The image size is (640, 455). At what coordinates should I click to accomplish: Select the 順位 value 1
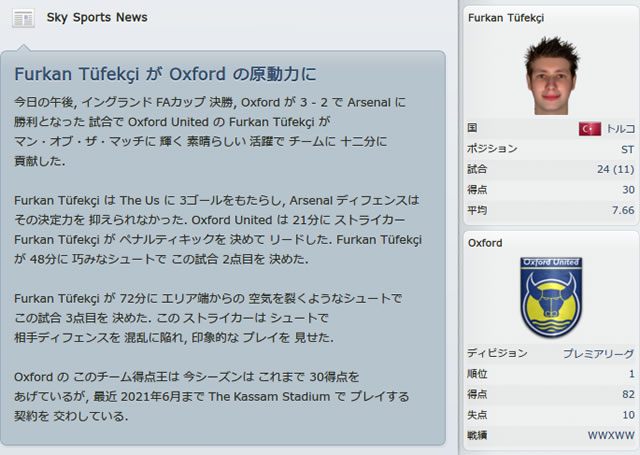632,374
